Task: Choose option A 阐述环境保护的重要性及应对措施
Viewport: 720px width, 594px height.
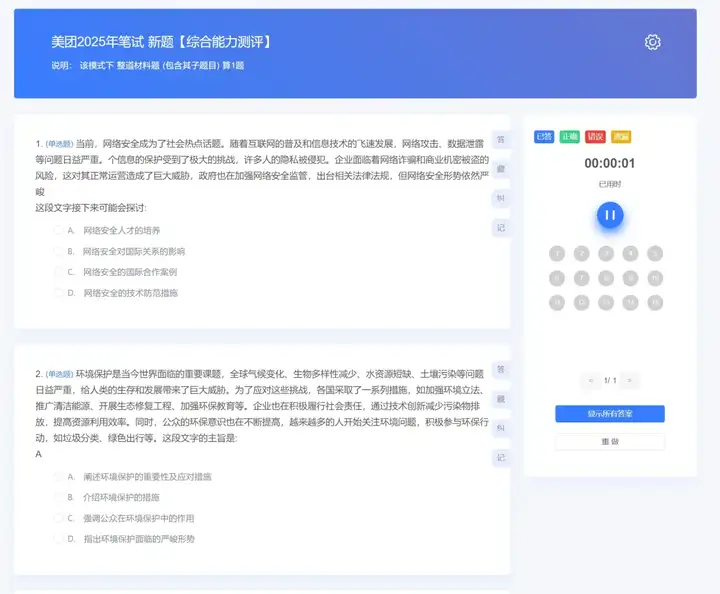Action: pos(133,477)
